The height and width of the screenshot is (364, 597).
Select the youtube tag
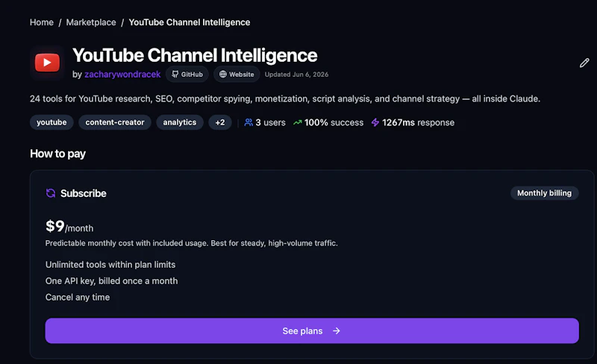tap(51, 122)
